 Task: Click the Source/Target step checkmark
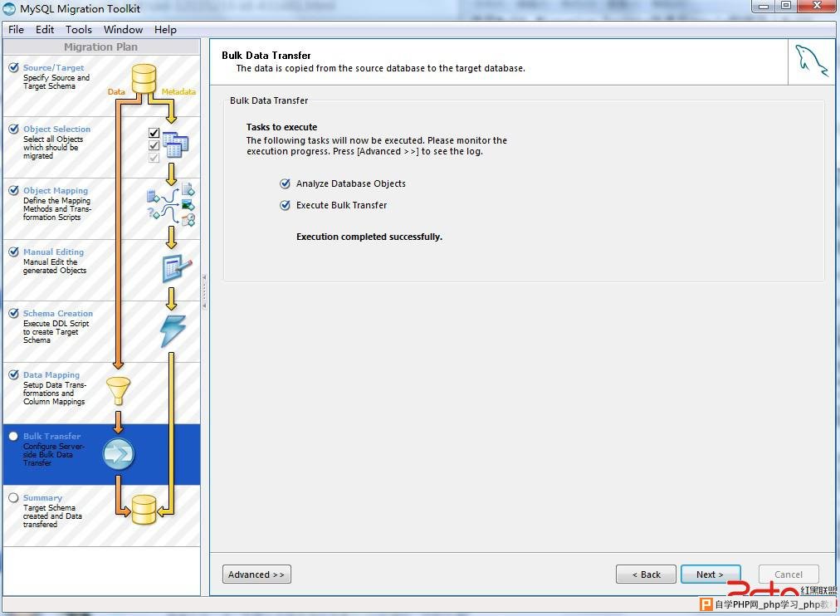(14, 67)
